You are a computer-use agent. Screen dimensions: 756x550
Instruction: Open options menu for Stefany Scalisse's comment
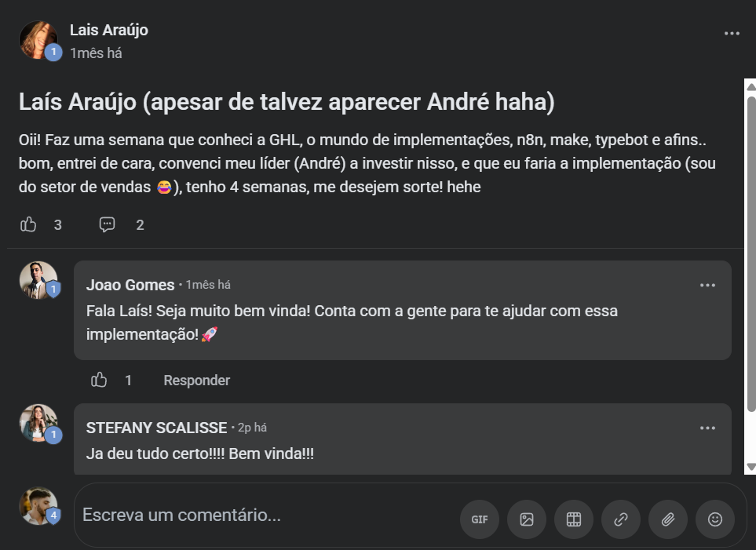tap(707, 428)
